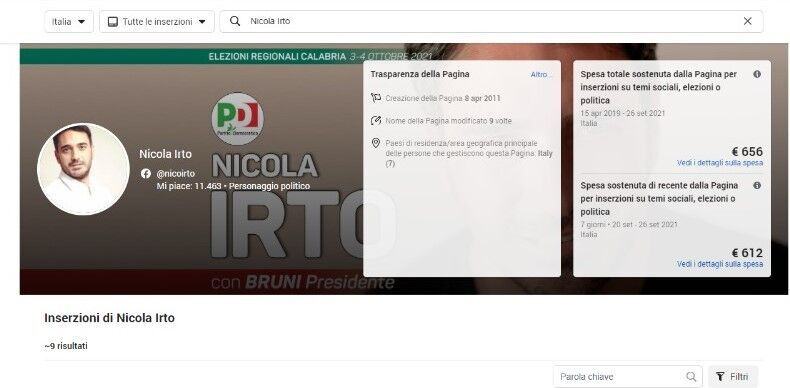
Task: Click the 7 giorni • 20 set - 26 set 2021 text
Action: 629,224
